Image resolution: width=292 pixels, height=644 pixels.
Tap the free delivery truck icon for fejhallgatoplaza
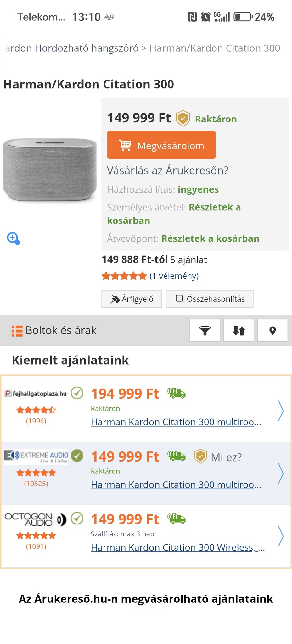[x=177, y=393]
